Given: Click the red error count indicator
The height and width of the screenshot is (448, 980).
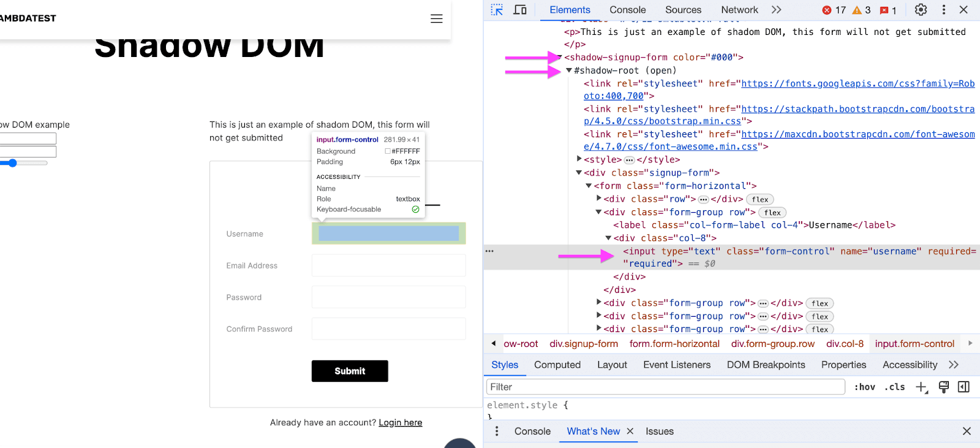Looking at the screenshot, I should pyautogui.click(x=834, y=10).
